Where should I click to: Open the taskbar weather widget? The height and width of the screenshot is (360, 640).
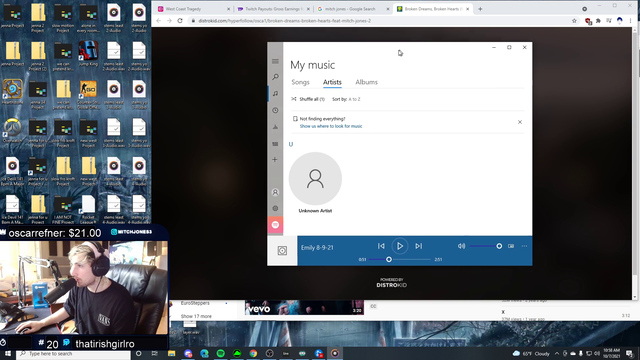(531, 353)
